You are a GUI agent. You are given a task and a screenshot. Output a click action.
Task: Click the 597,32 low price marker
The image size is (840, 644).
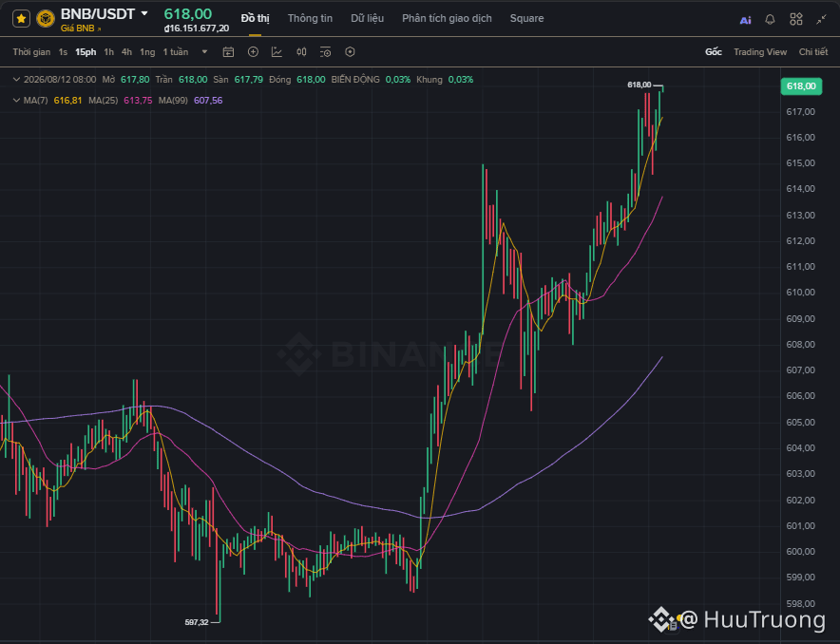coord(197,622)
